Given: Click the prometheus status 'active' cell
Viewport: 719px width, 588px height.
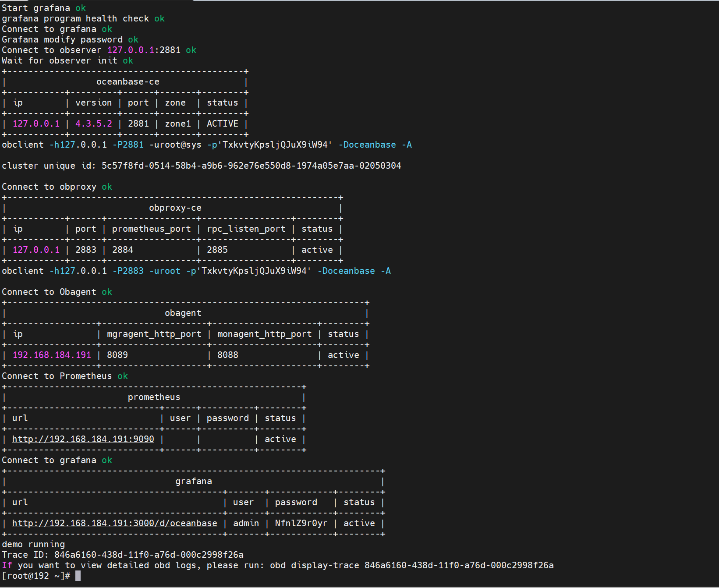Looking at the screenshot, I should point(280,439).
